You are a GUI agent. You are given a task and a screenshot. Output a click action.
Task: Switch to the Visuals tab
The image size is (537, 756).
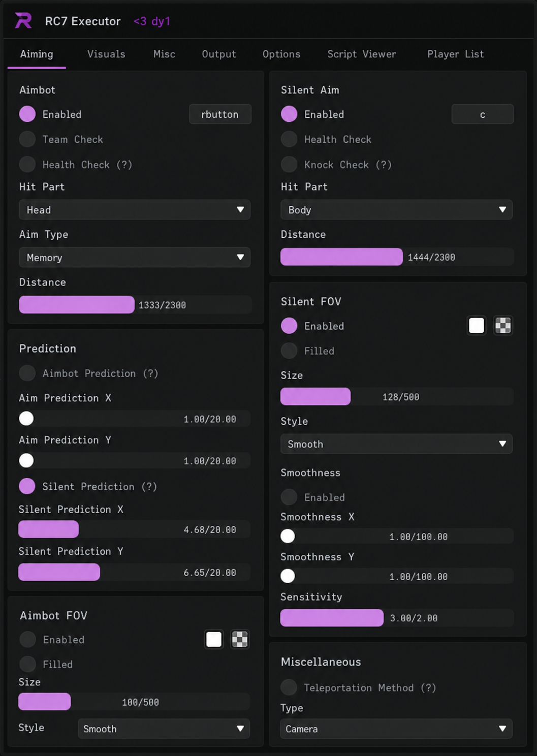point(106,54)
